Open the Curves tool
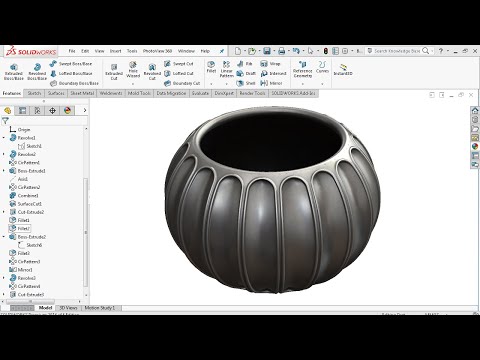The width and height of the screenshot is (480, 360). tap(322, 67)
